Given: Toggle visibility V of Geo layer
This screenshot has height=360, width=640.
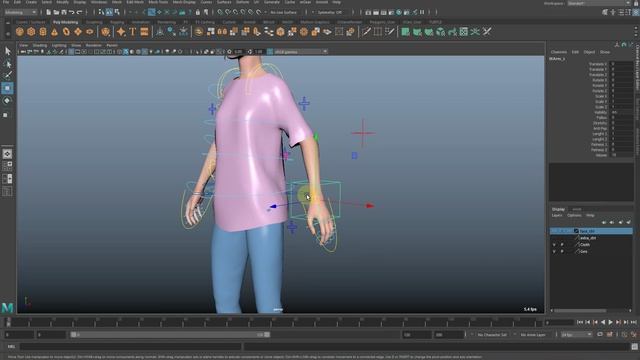Looking at the screenshot, I should coord(554,251).
